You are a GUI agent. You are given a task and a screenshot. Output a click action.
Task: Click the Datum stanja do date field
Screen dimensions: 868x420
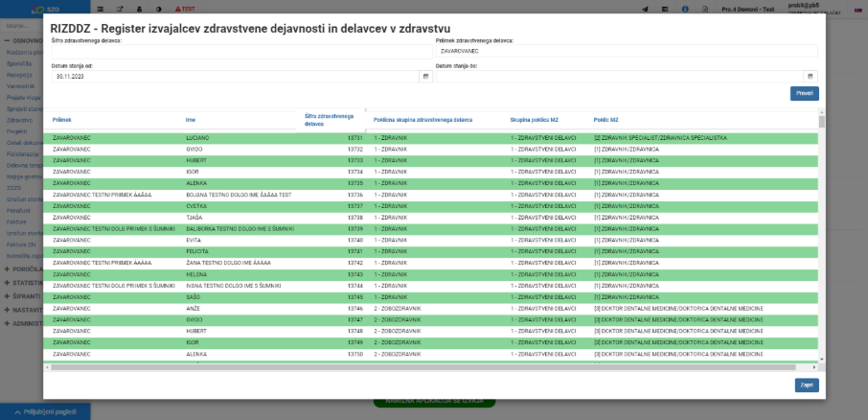(620, 77)
